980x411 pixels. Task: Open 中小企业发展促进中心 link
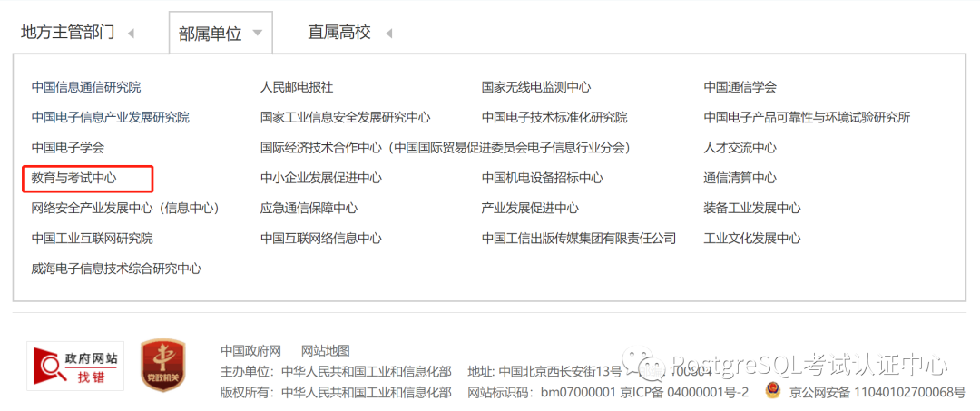tap(320, 178)
